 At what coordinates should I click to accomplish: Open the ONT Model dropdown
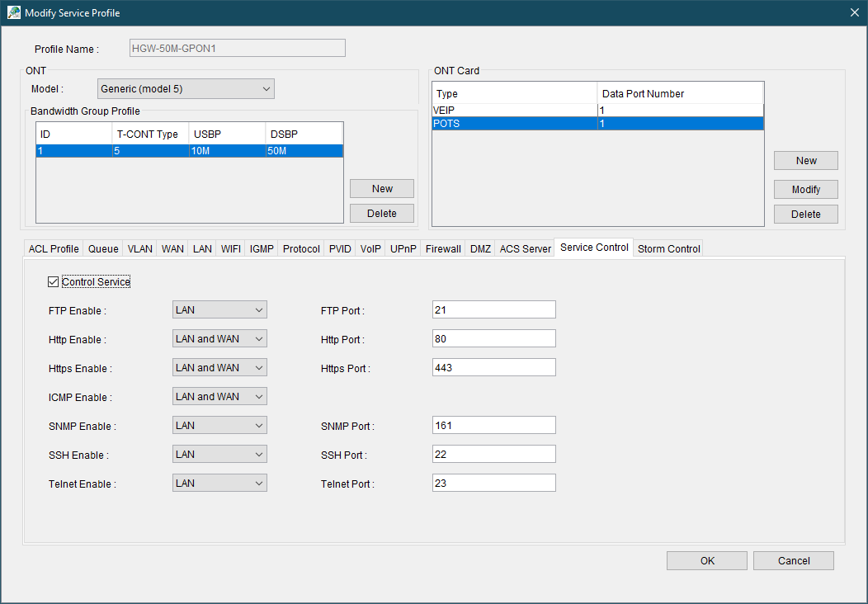186,88
